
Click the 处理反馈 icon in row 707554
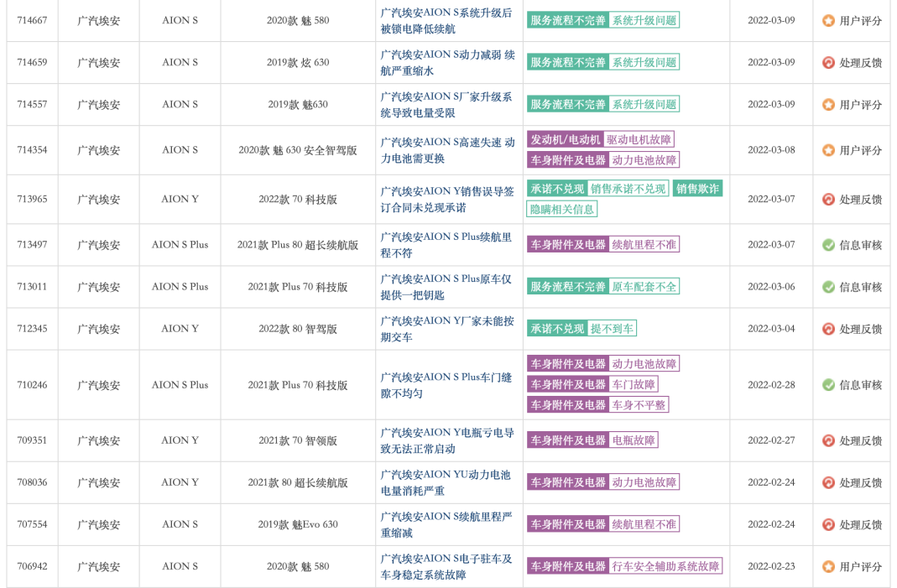point(828,524)
